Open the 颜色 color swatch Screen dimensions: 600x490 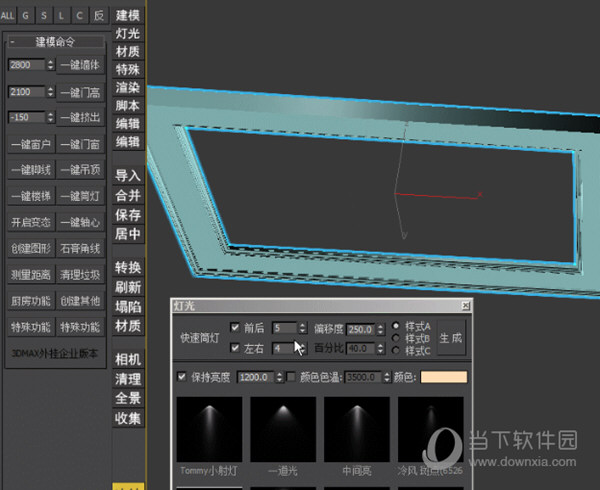tap(444, 377)
